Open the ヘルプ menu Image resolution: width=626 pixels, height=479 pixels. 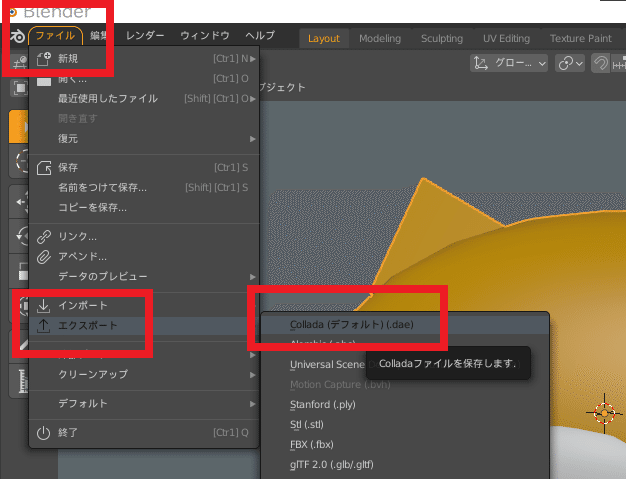click(x=260, y=36)
